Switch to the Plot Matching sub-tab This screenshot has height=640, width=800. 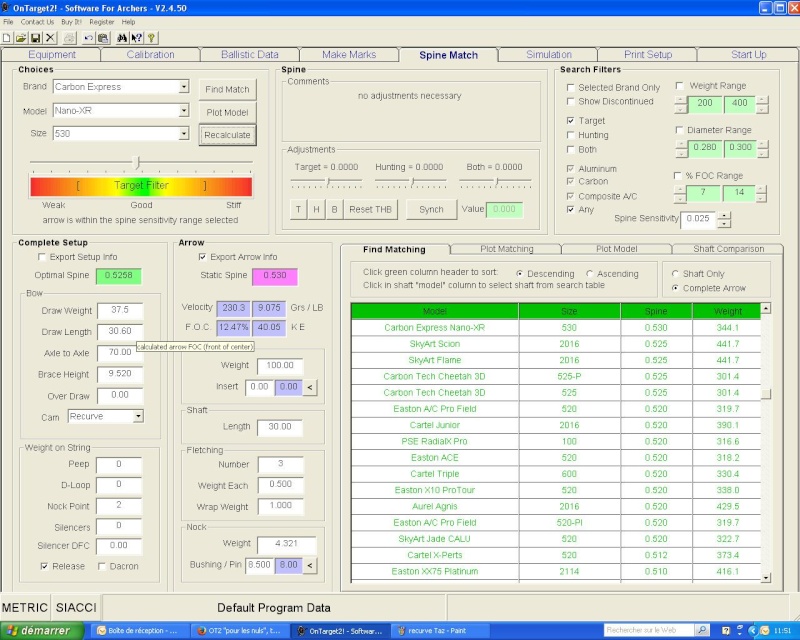tap(507, 249)
